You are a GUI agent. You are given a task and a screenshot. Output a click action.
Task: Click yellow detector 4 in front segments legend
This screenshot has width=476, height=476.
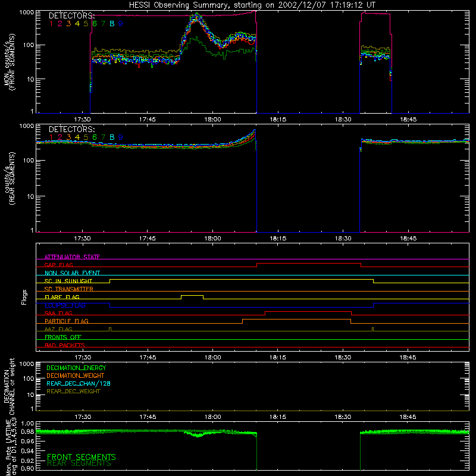click(77, 24)
